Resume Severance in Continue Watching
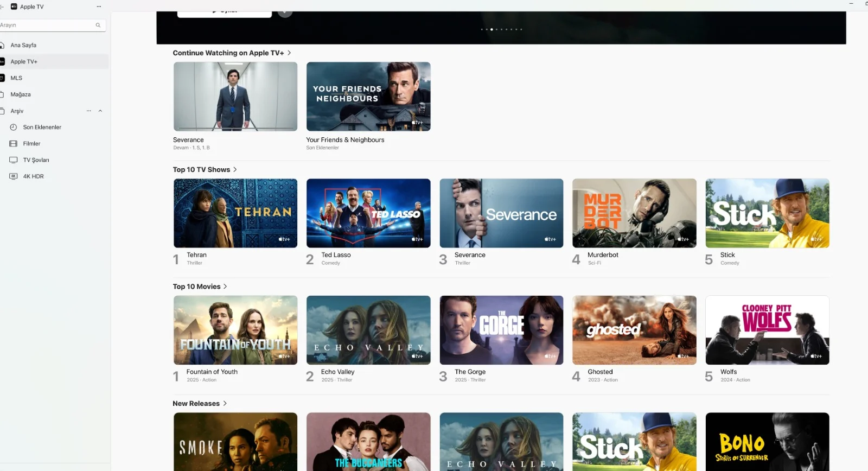 point(235,97)
